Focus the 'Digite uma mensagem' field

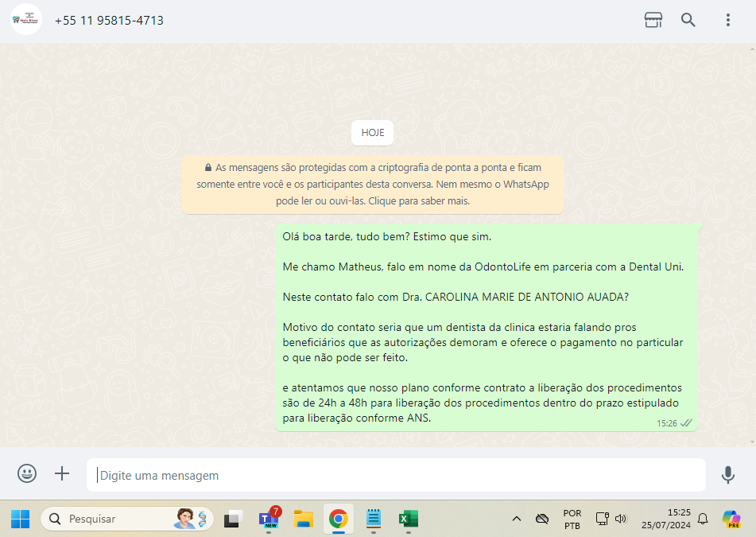(396, 475)
